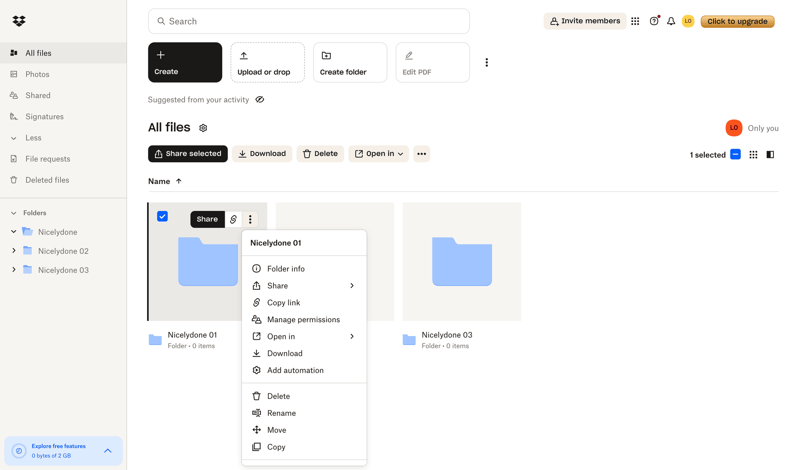Open the notifications bell
The width and height of the screenshot is (800, 470).
click(671, 21)
